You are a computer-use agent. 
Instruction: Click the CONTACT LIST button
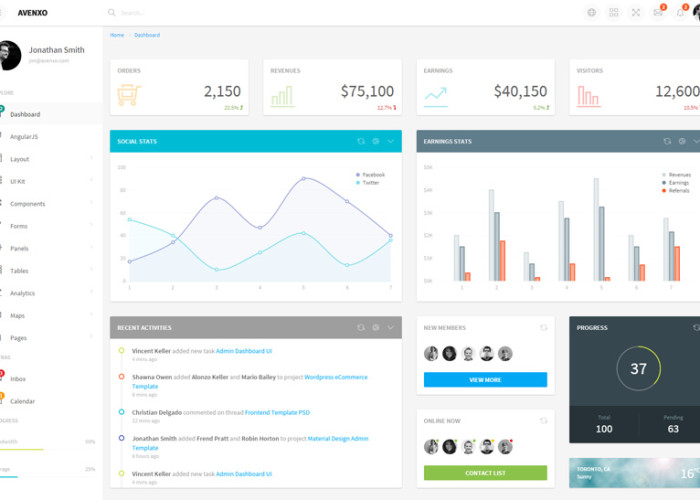[485, 473]
